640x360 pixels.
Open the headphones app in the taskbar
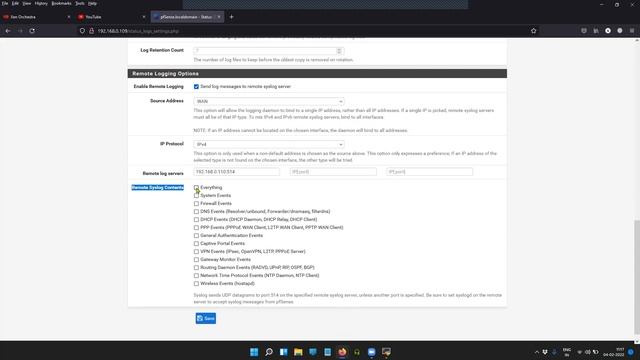357,352
